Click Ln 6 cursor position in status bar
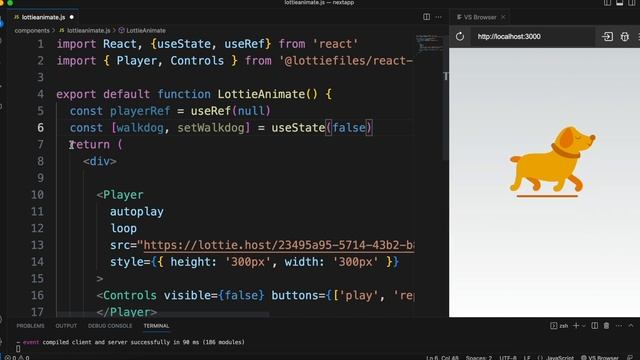Screen dimensions: 640x360 pyautogui.click(x=442, y=358)
